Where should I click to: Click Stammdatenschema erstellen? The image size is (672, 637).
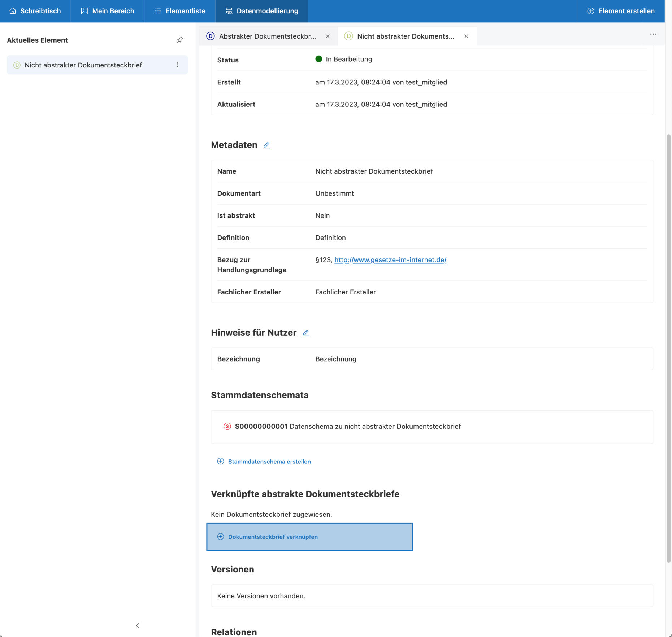269,462
